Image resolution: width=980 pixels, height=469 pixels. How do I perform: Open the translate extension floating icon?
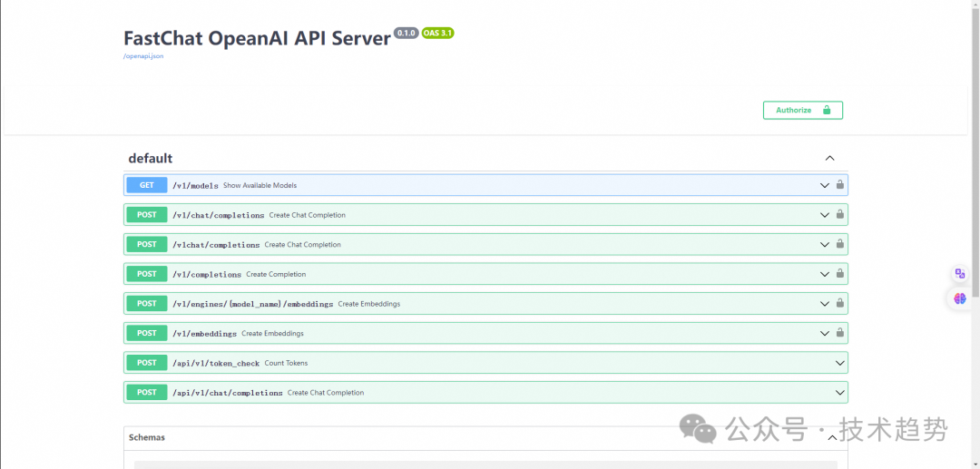(960, 274)
